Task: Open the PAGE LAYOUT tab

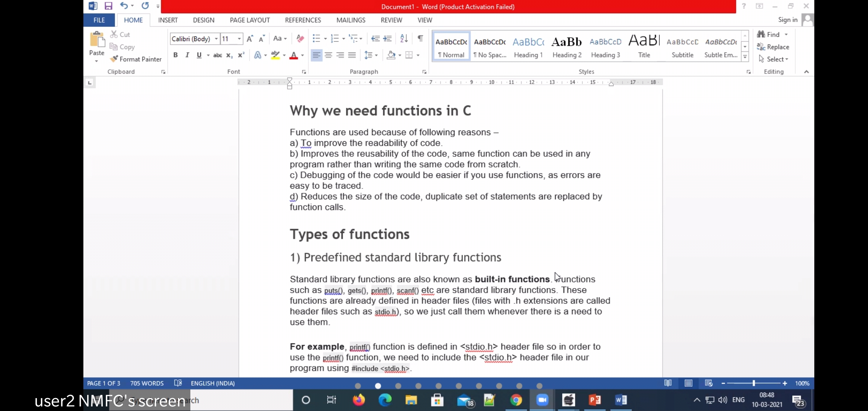Action: coord(250,20)
